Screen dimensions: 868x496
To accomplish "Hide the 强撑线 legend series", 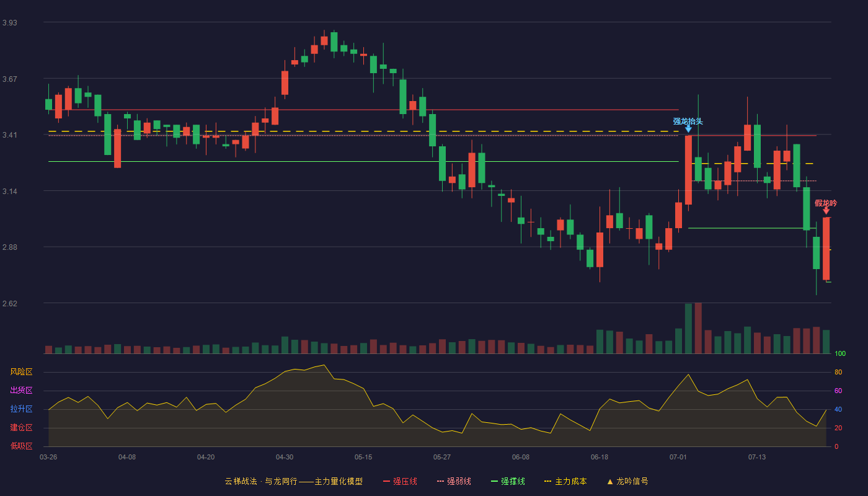I will click(x=508, y=481).
